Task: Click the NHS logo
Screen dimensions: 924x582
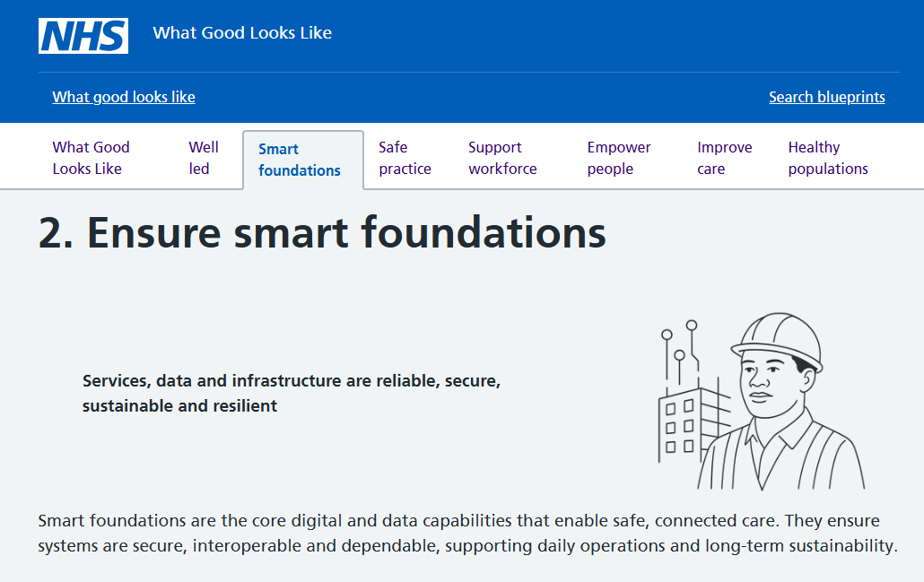Action: (83, 35)
